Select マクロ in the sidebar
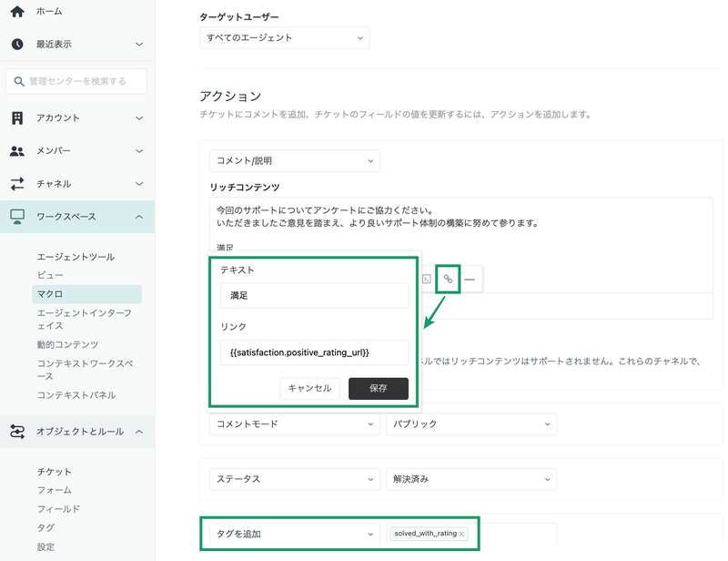This screenshot has height=561, width=728. pyautogui.click(x=86, y=294)
